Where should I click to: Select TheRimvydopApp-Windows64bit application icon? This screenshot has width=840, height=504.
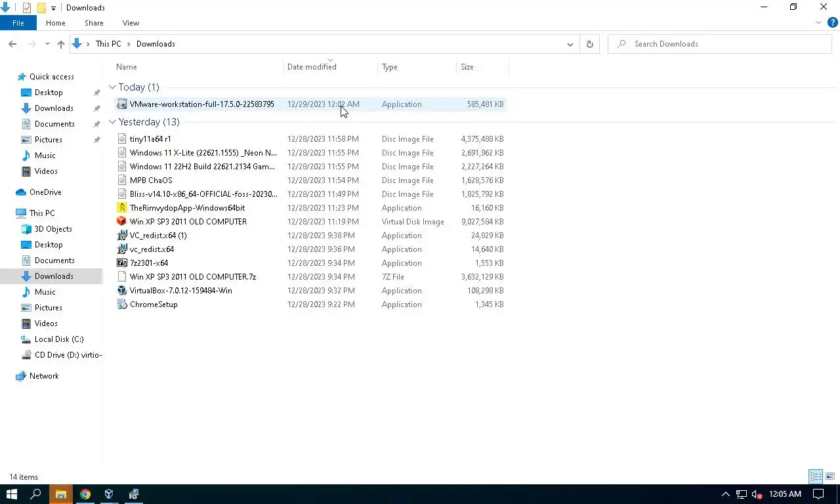click(122, 208)
